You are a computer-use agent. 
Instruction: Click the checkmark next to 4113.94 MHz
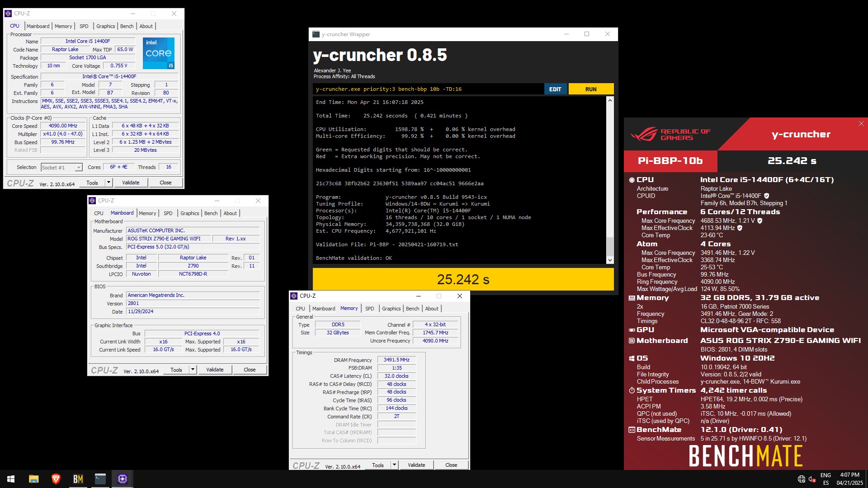(x=740, y=228)
